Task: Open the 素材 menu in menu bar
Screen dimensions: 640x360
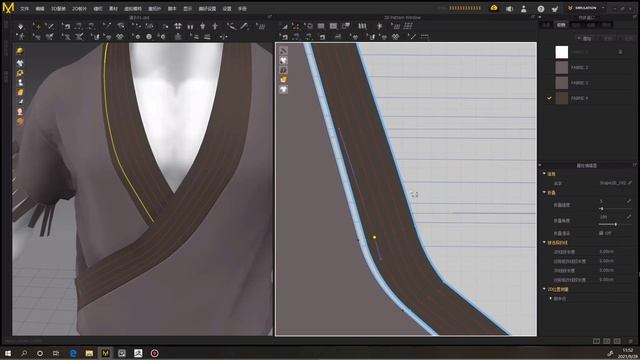Action: point(113,9)
